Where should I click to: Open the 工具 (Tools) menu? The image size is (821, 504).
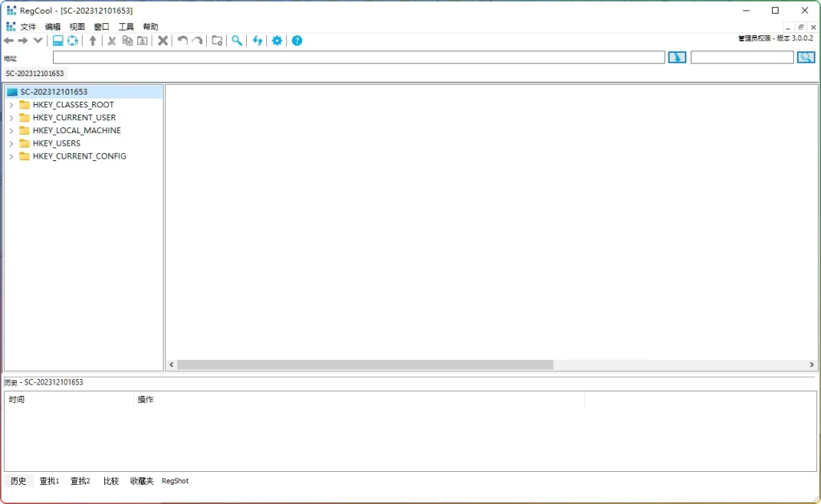[x=125, y=26]
